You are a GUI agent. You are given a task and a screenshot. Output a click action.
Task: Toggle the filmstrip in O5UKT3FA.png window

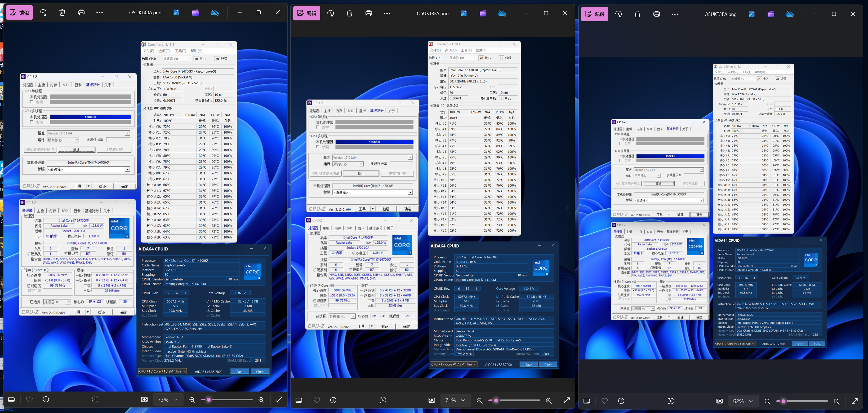pyautogui.click(x=299, y=400)
